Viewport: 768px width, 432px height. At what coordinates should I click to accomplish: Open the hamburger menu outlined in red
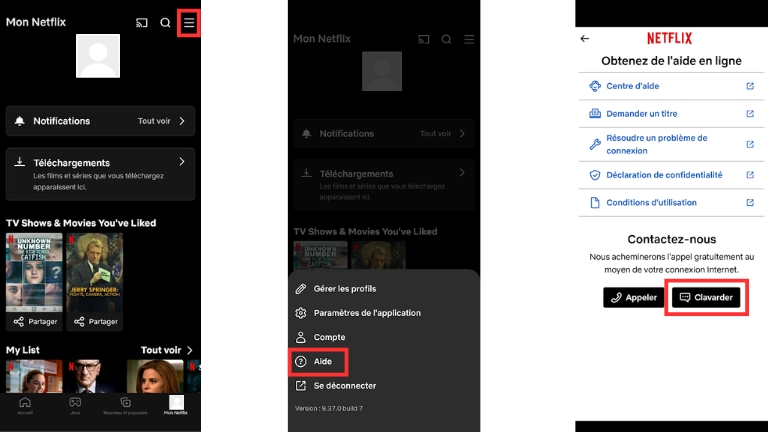pos(189,22)
